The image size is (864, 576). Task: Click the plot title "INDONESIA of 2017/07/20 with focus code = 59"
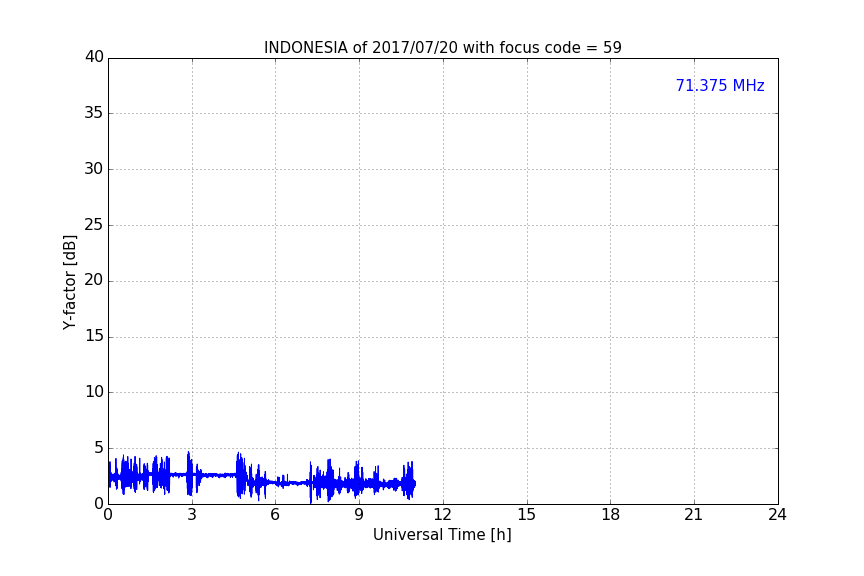pyautogui.click(x=442, y=48)
